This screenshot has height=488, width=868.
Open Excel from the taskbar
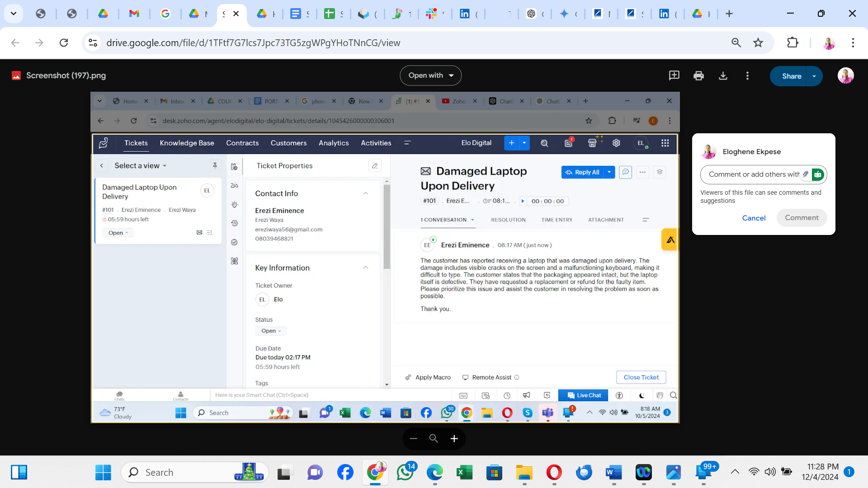pos(464,473)
